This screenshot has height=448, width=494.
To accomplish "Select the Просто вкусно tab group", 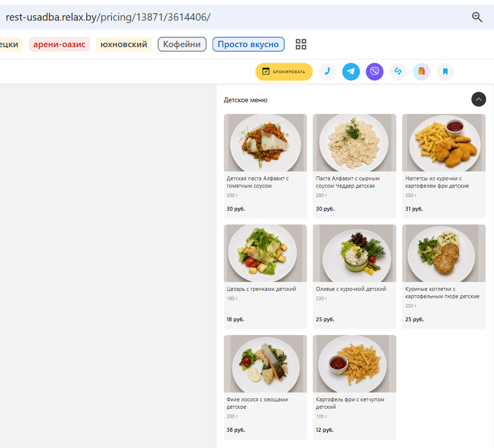I will [x=248, y=44].
